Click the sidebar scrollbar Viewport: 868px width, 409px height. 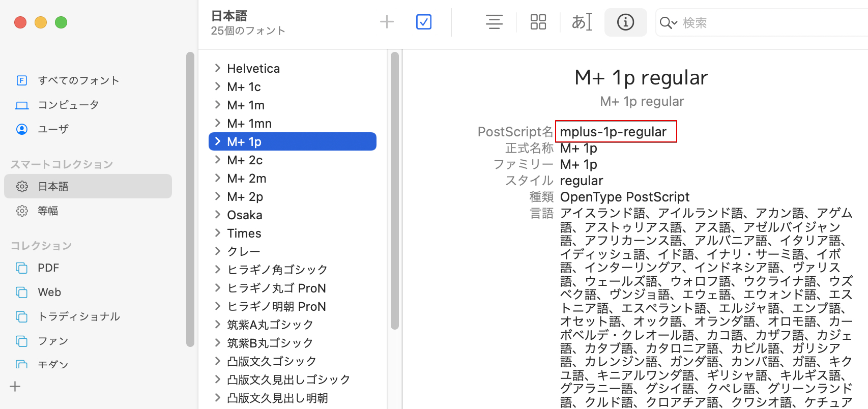point(190,199)
